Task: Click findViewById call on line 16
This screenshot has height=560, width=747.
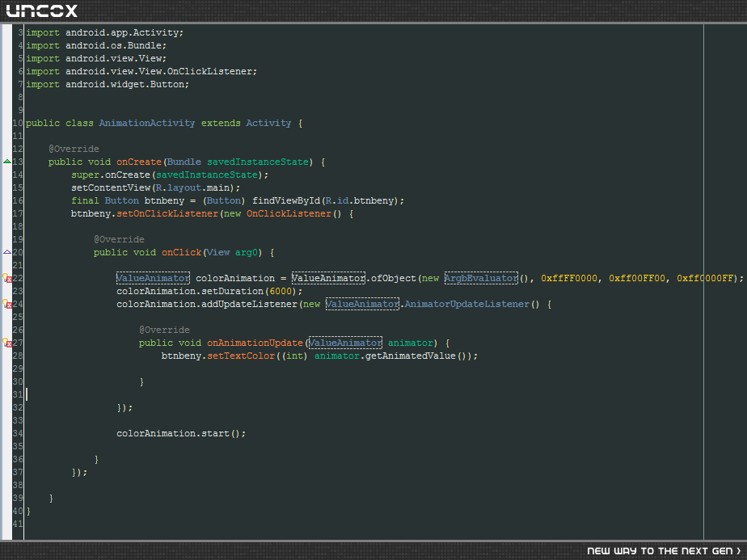Action: click(x=286, y=200)
